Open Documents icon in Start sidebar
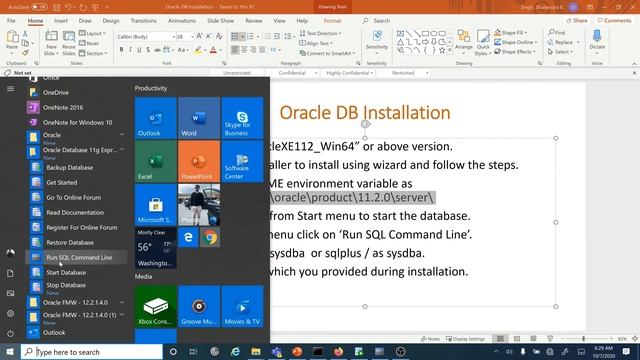Screen dimensions: 640x360 click(10, 273)
